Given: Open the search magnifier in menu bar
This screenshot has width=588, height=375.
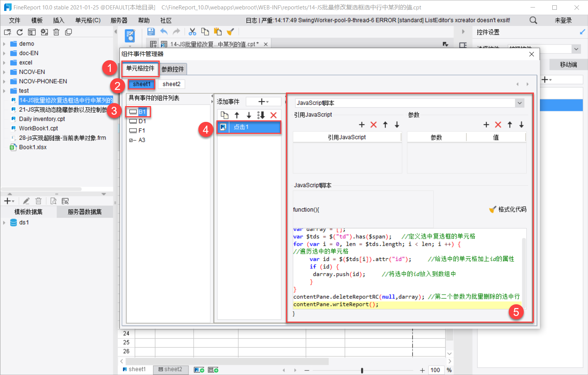Looking at the screenshot, I should point(533,20).
